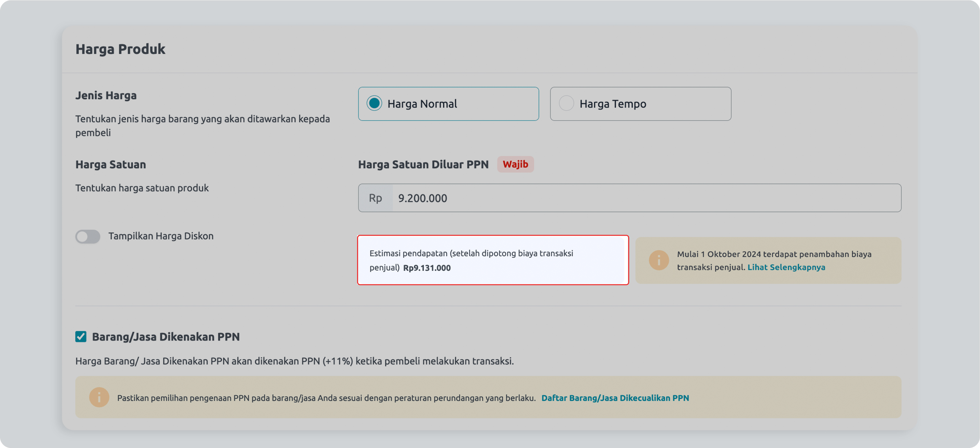Select the Harga Tempo radio option
Viewport: 980px width, 448px height.
click(640, 104)
